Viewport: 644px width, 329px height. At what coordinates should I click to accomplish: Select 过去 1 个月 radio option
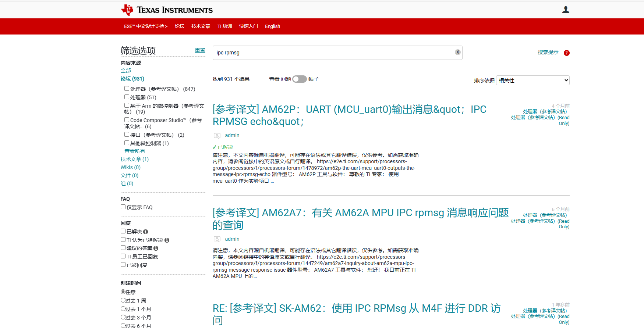point(123,309)
